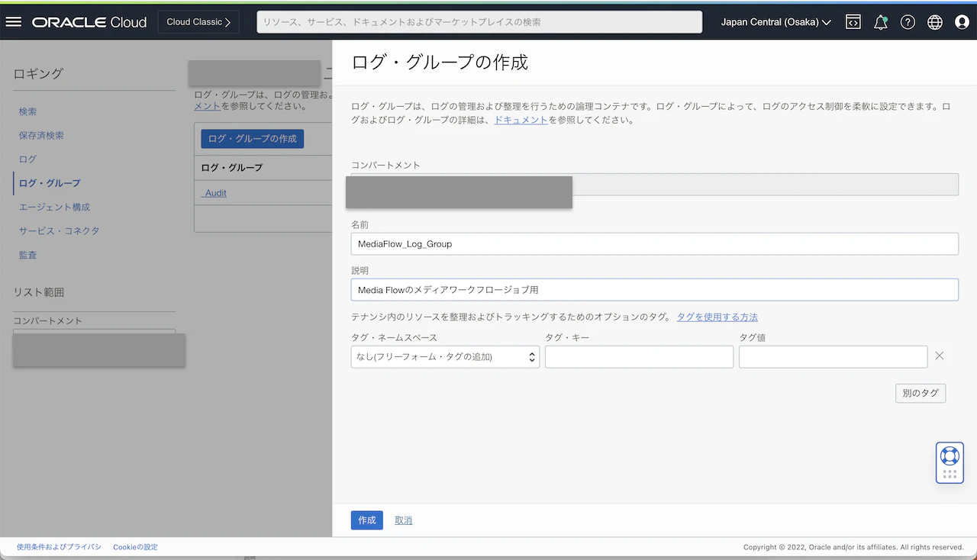Click the タグ値 input field
This screenshot has width=977, height=560.
(833, 357)
